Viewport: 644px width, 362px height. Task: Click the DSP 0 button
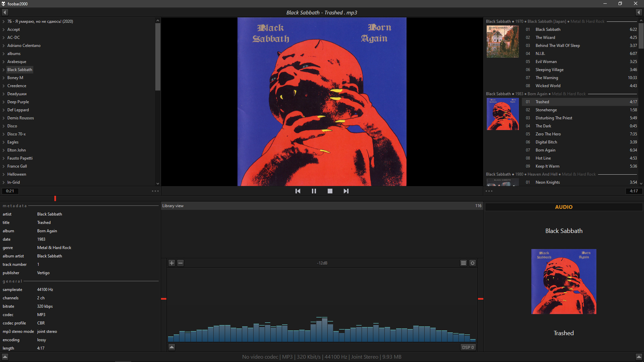pos(468,348)
